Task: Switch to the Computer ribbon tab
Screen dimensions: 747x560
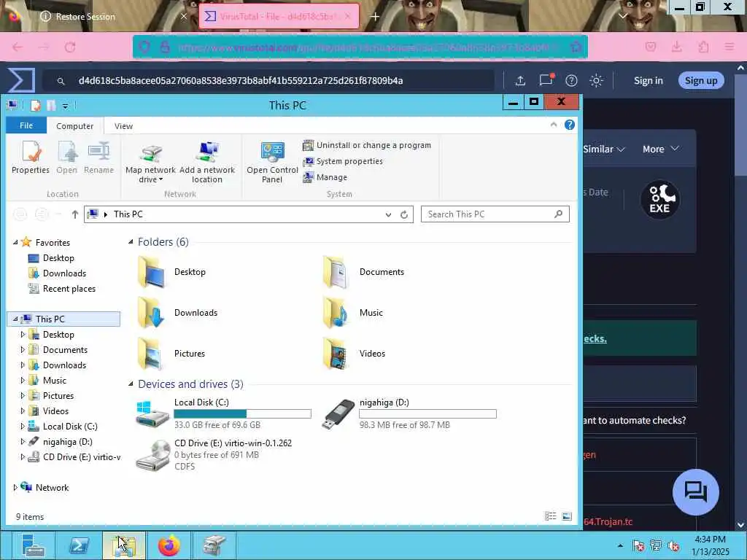Action: [x=75, y=126]
